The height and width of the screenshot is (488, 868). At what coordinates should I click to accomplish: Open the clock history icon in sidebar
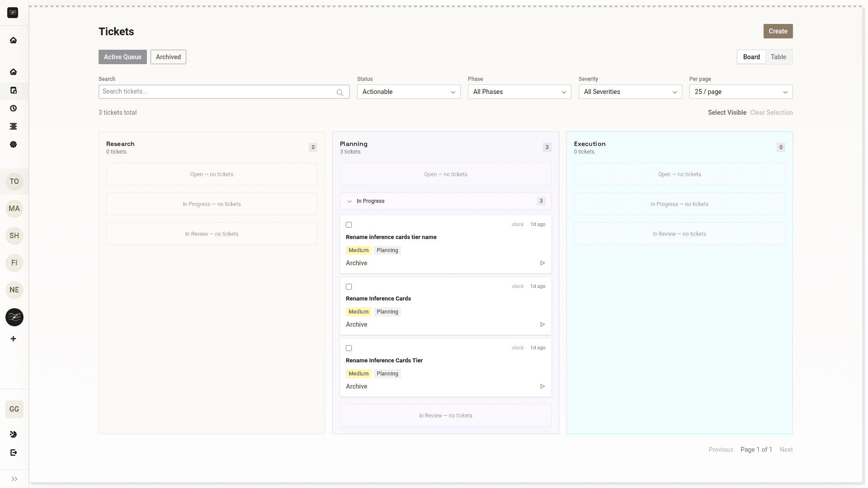tap(14, 108)
